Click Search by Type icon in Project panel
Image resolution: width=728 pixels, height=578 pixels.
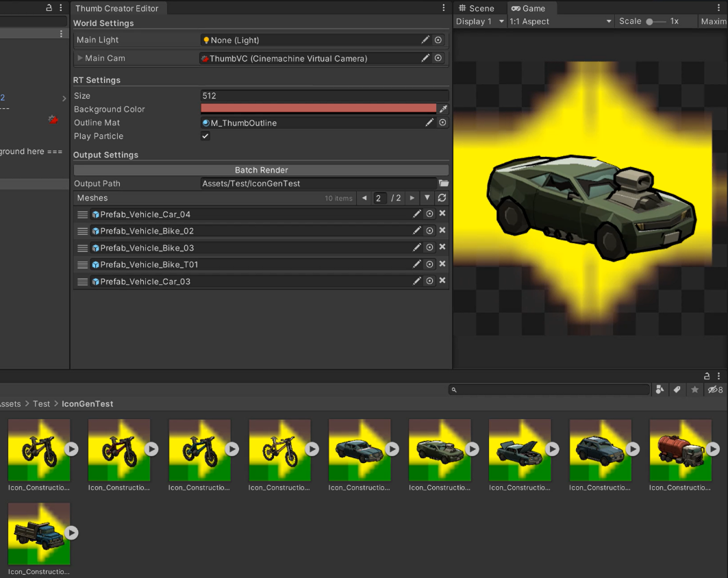click(659, 390)
